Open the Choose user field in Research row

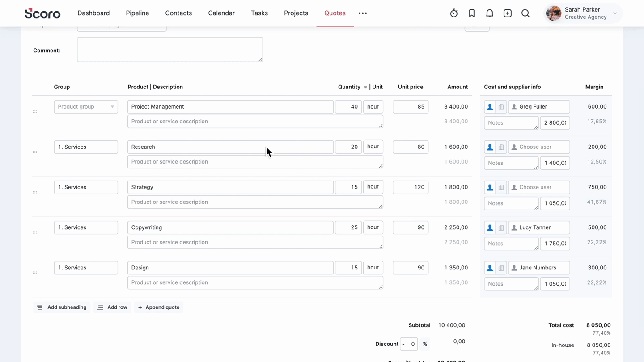point(539,147)
